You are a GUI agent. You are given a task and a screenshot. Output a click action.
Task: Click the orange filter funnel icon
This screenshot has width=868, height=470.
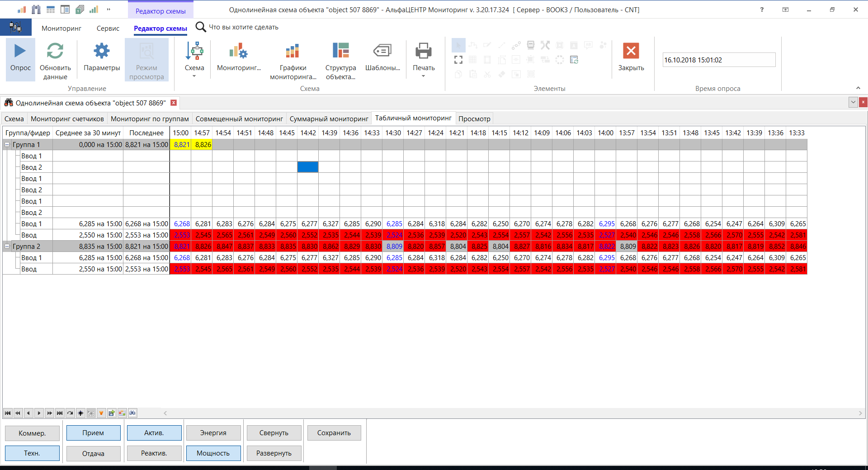click(101, 413)
